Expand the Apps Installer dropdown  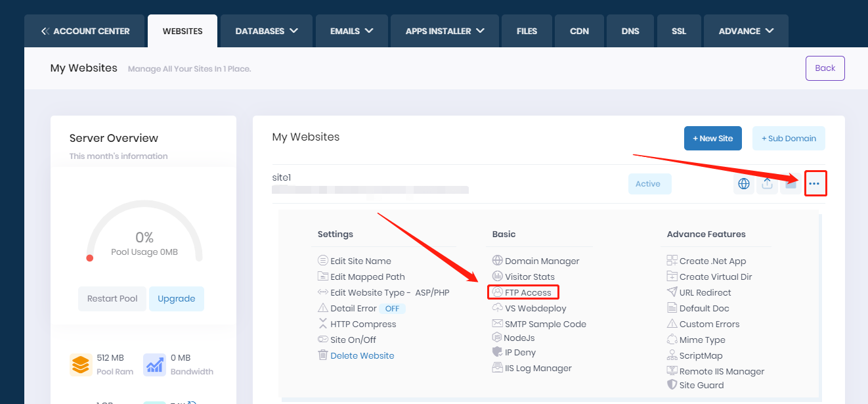445,31
